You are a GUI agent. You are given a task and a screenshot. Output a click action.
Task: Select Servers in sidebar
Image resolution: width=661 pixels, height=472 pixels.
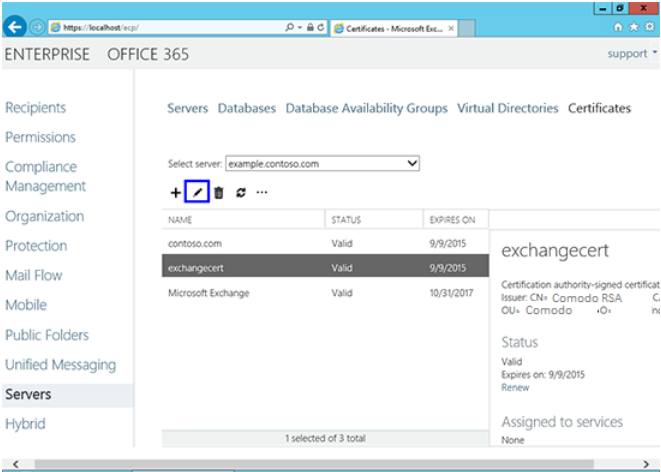point(67,395)
